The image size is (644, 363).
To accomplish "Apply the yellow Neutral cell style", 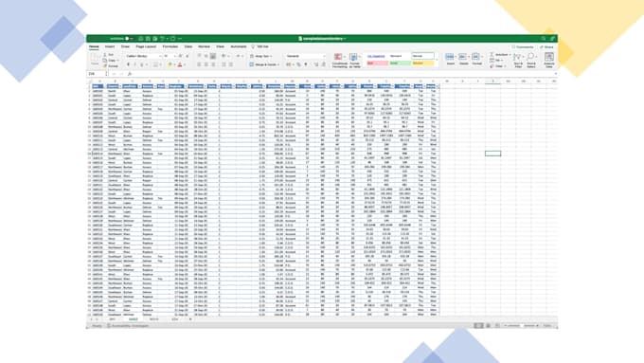I will (422, 64).
